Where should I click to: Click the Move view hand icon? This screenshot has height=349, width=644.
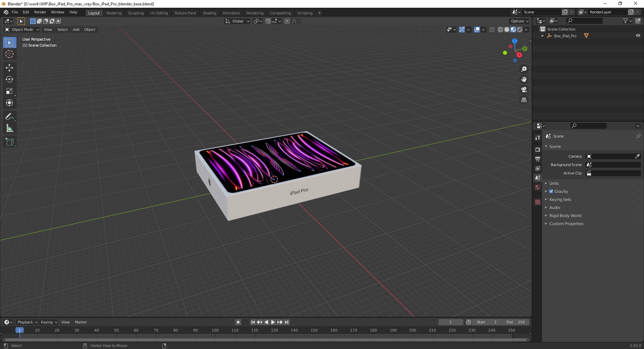pos(524,79)
